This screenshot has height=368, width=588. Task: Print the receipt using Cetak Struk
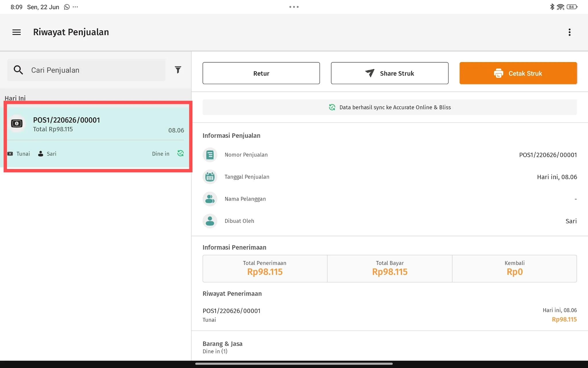(518, 73)
